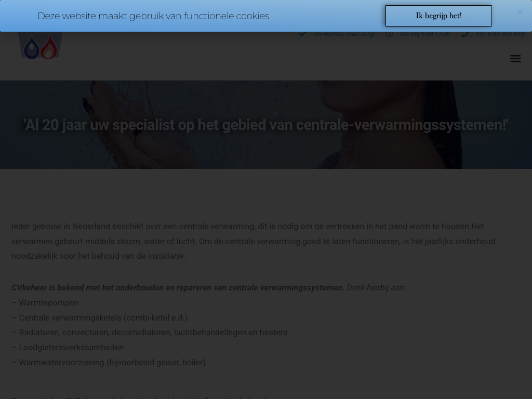Click the paragraph starting 'Ieder gebouw in Nederland'
532x399 pixels.
click(254, 241)
